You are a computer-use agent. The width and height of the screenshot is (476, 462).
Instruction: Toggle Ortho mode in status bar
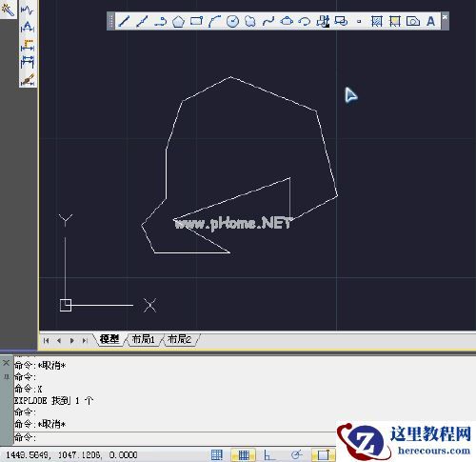tap(269, 455)
